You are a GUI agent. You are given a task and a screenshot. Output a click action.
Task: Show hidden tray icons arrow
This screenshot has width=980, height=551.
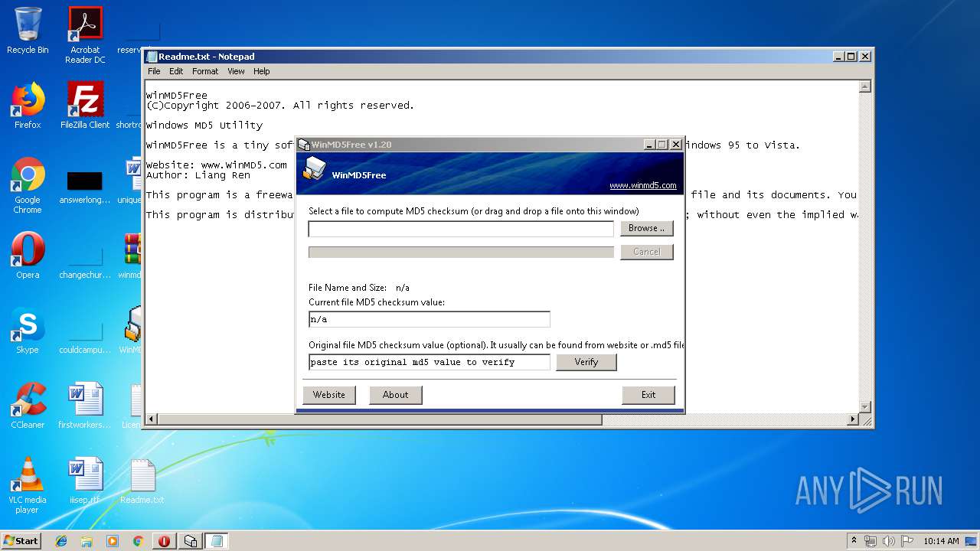854,541
